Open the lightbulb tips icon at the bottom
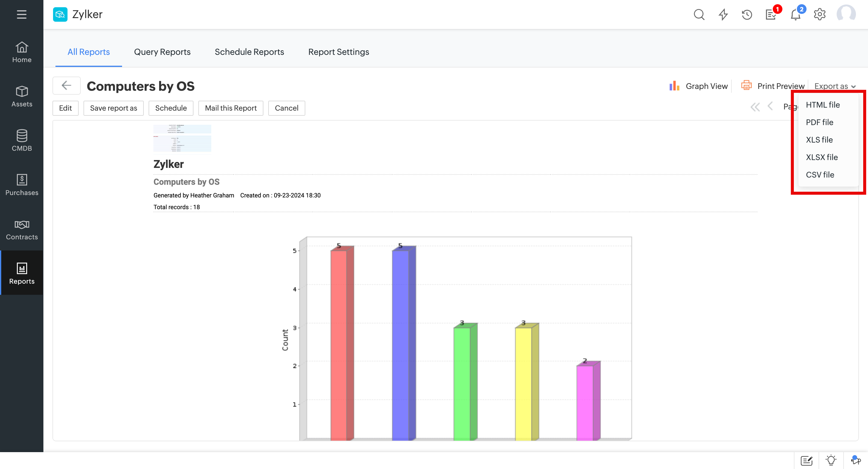868x469 pixels. (x=831, y=460)
